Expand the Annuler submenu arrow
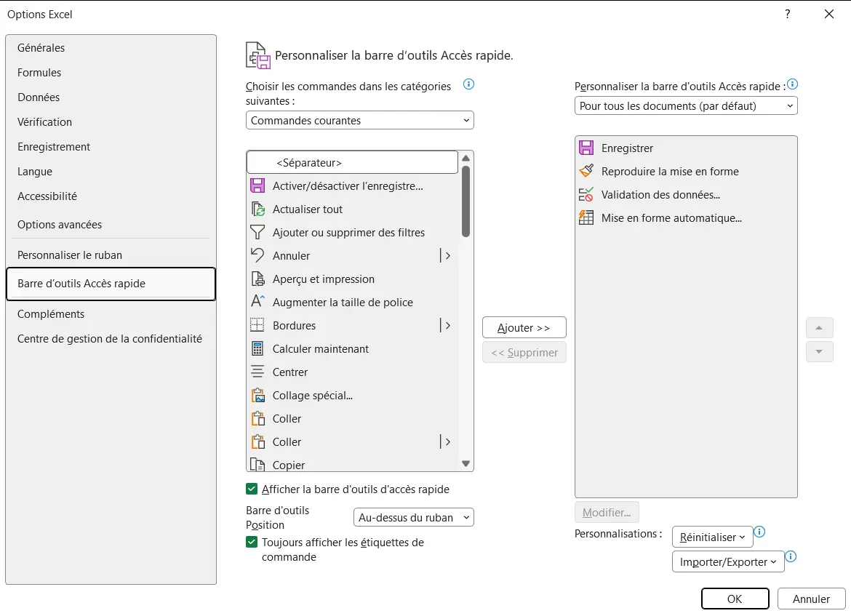The image size is (851, 616). click(x=447, y=255)
